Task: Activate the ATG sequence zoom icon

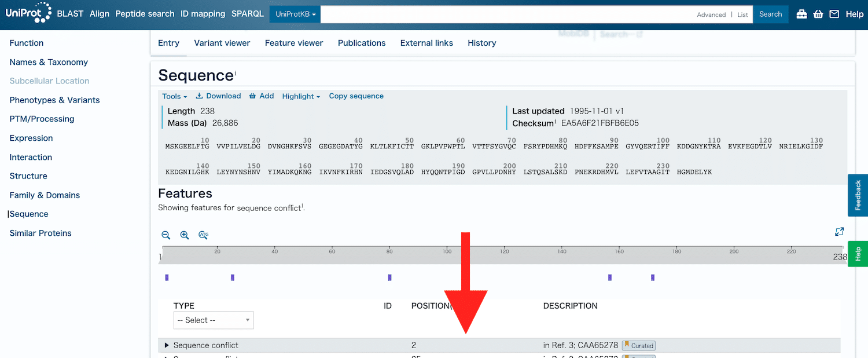Action: click(203, 235)
